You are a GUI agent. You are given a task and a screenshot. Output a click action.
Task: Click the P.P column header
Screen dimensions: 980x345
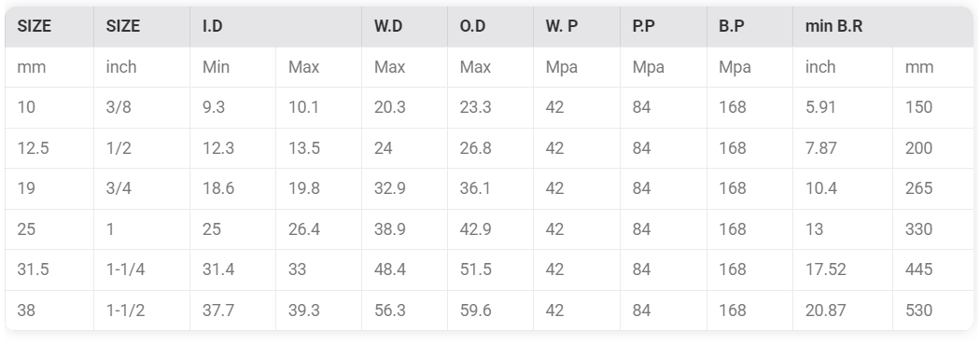663,26
